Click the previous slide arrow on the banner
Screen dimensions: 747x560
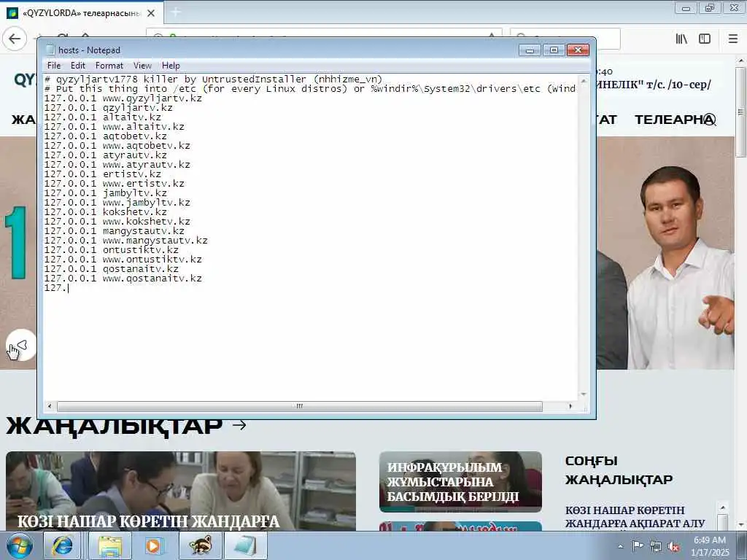(x=20, y=345)
